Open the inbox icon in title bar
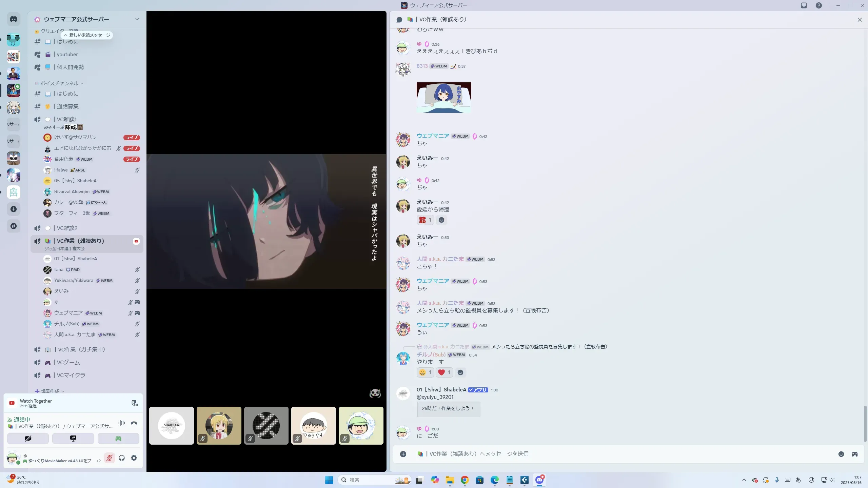868x488 pixels. click(x=804, y=5)
